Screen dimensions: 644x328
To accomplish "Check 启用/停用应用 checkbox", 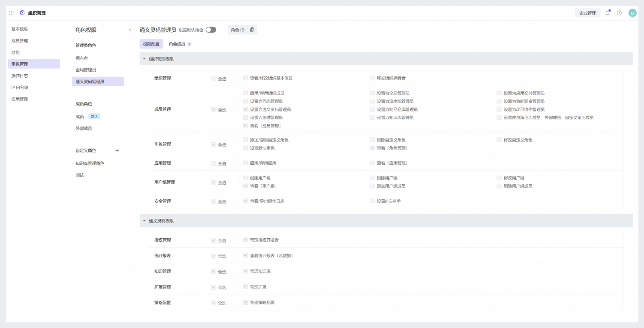I will (245, 163).
